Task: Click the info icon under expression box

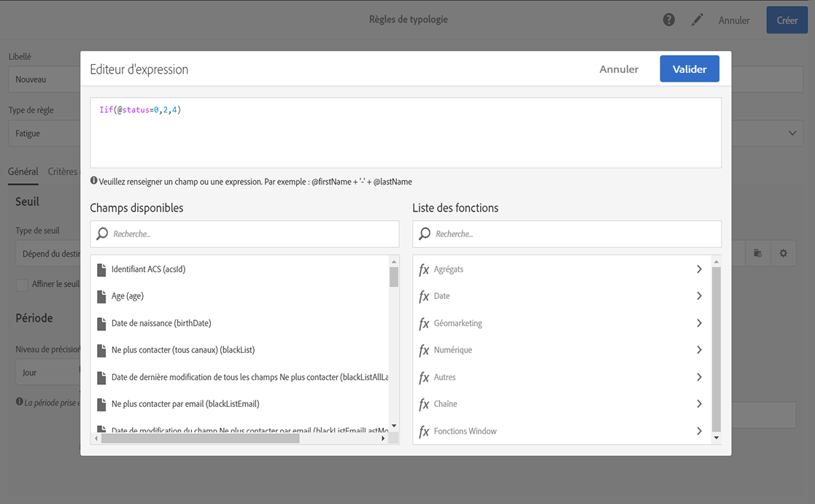Action: coord(94,181)
